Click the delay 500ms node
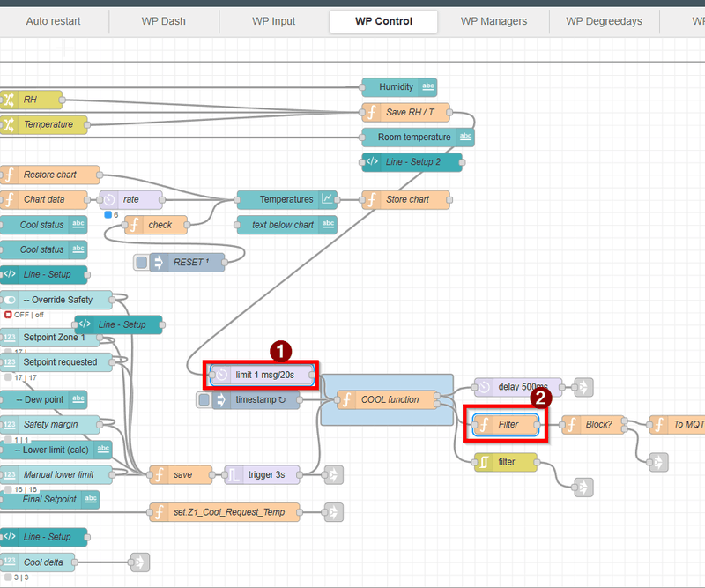Viewport: 705px width, 588px height. click(x=518, y=387)
